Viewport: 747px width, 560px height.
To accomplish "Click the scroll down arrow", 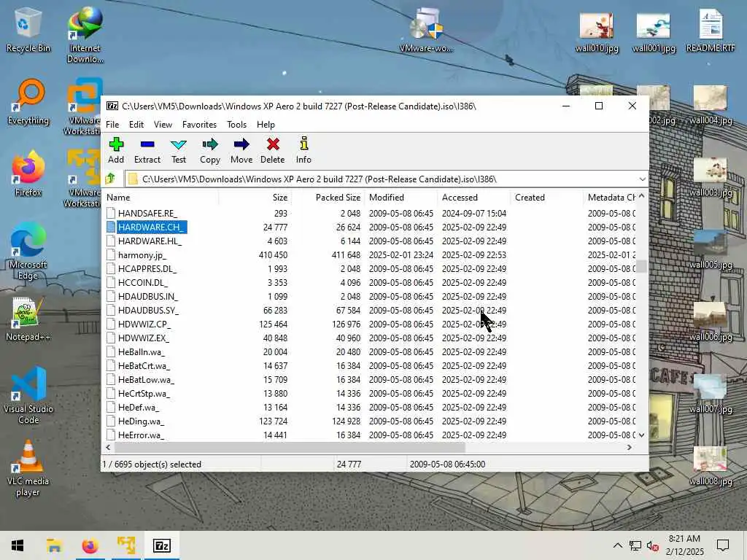I will [x=642, y=435].
